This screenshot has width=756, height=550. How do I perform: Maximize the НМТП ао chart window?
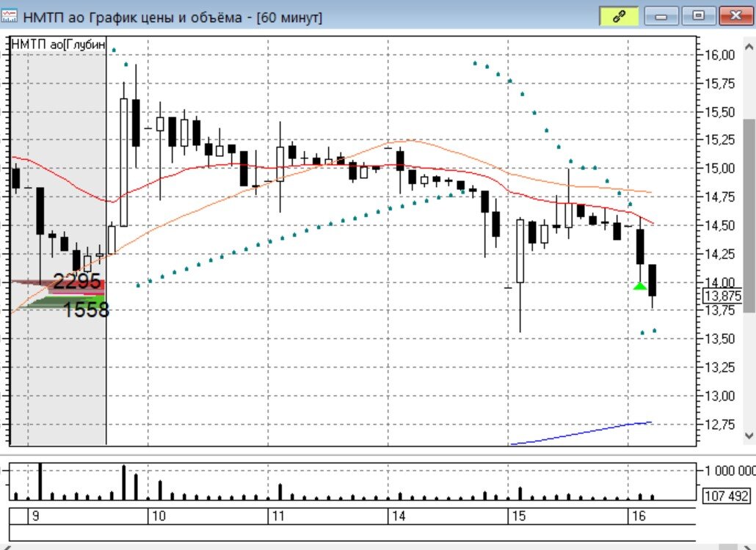pyautogui.click(x=698, y=16)
